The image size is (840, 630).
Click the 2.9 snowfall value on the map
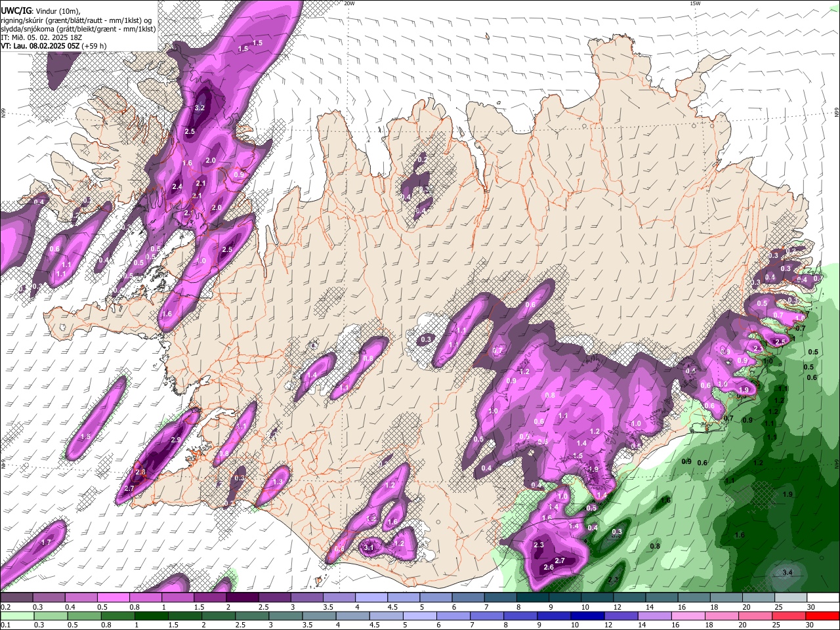tap(175, 440)
